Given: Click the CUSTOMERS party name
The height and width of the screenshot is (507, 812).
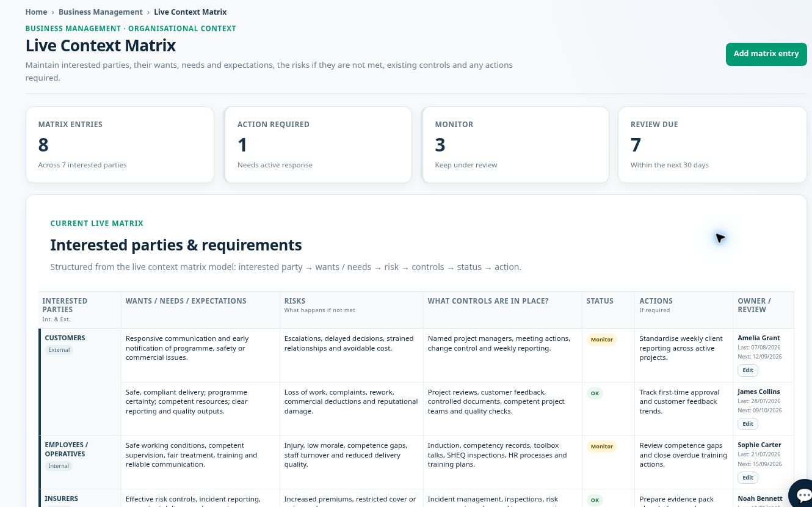Looking at the screenshot, I should (65, 338).
